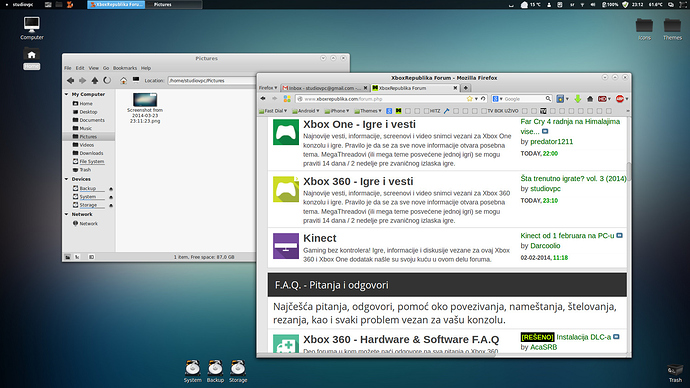The width and height of the screenshot is (690, 388).
Task: Go up one folder in file manager
Action: coord(95,81)
